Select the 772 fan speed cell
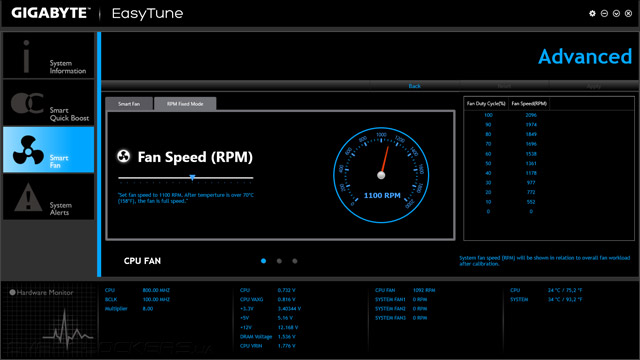640x360 pixels. point(531,192)
